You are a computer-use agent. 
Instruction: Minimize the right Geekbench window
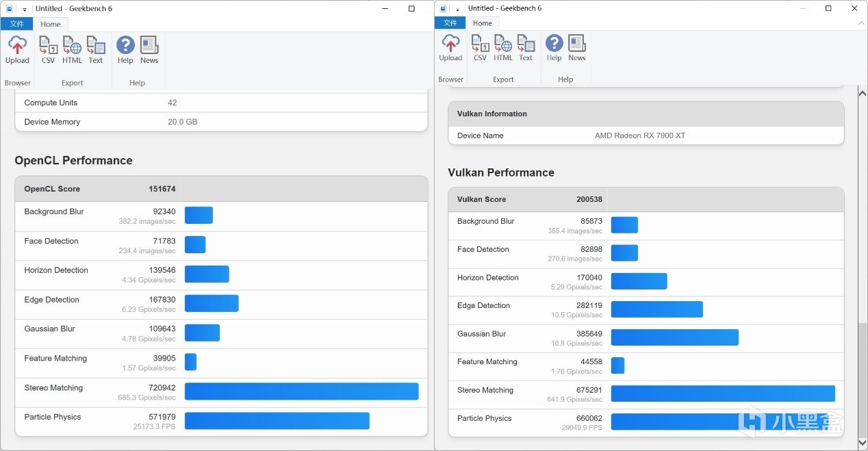click(802, 8)
